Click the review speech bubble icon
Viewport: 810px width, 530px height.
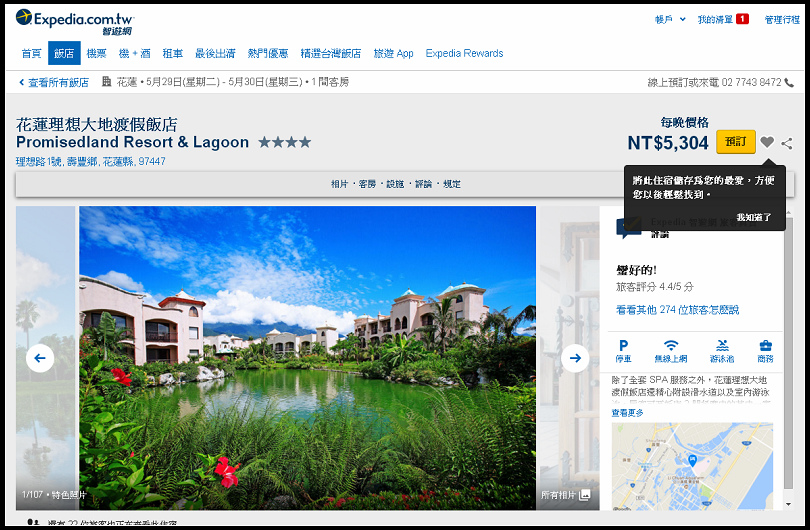629,228
